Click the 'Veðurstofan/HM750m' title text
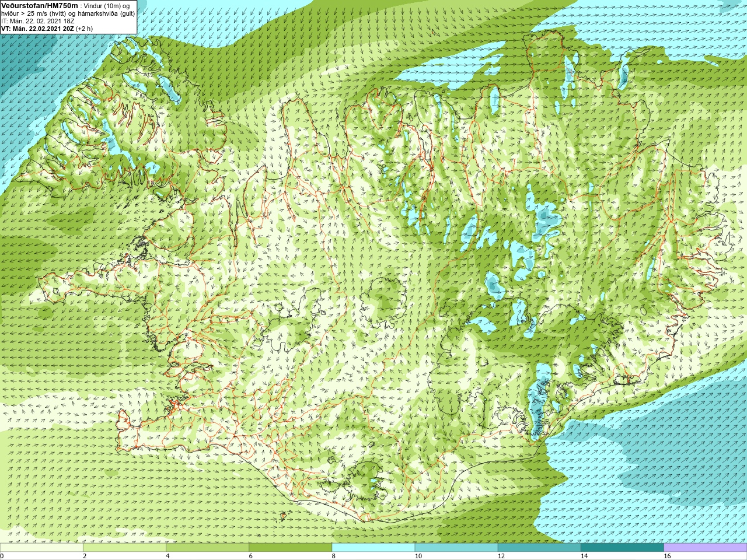This screenshot has height=560, width=747. (x=40, y=5)
